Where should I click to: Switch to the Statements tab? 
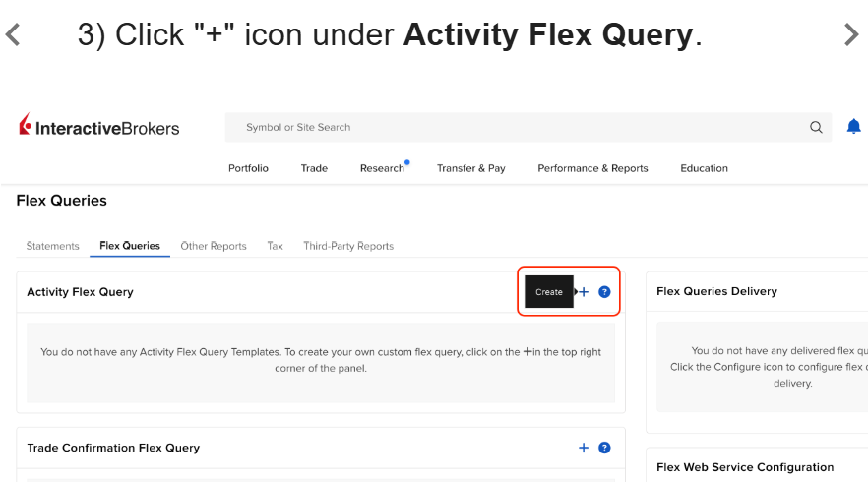point(52,246)
